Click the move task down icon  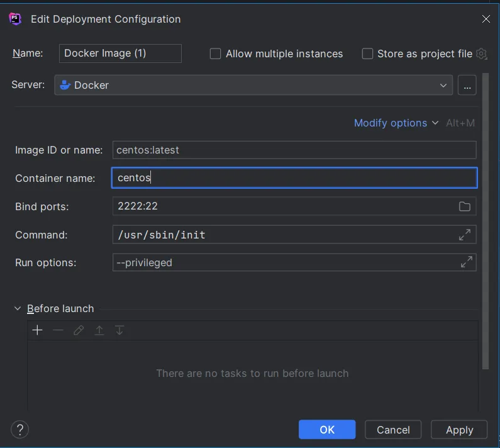tap(119, 330)
